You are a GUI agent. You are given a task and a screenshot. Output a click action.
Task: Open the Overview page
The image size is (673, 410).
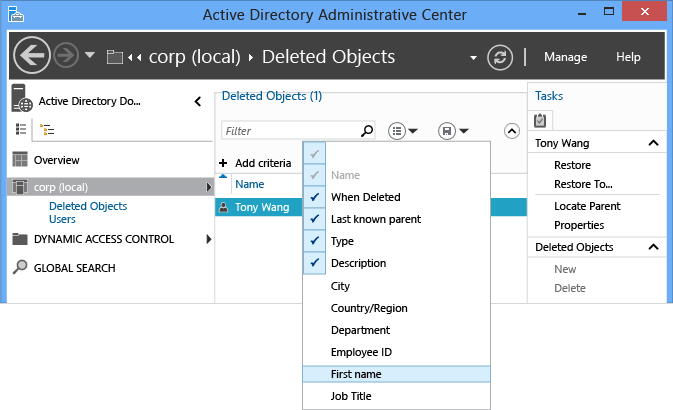click(57, 160)
